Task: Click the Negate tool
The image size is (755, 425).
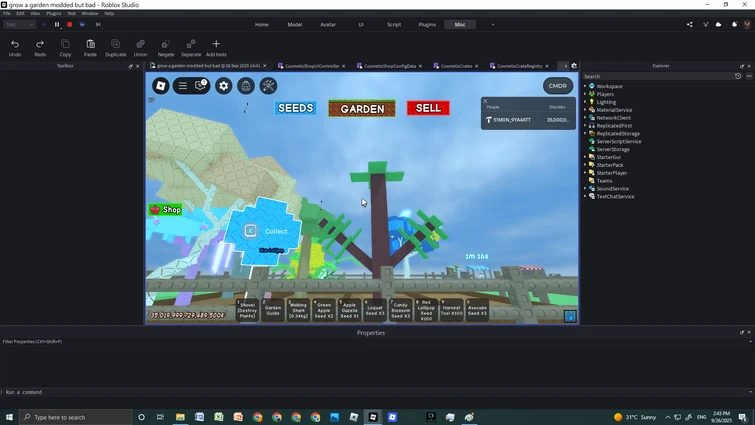Action: click(166, 48)
